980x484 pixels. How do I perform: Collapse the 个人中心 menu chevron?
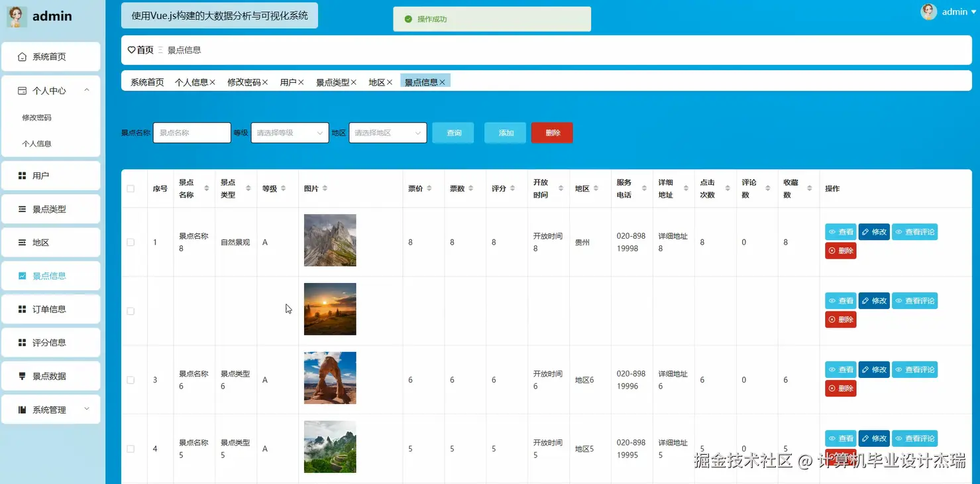pyautogui.click(x=87, y=90)
